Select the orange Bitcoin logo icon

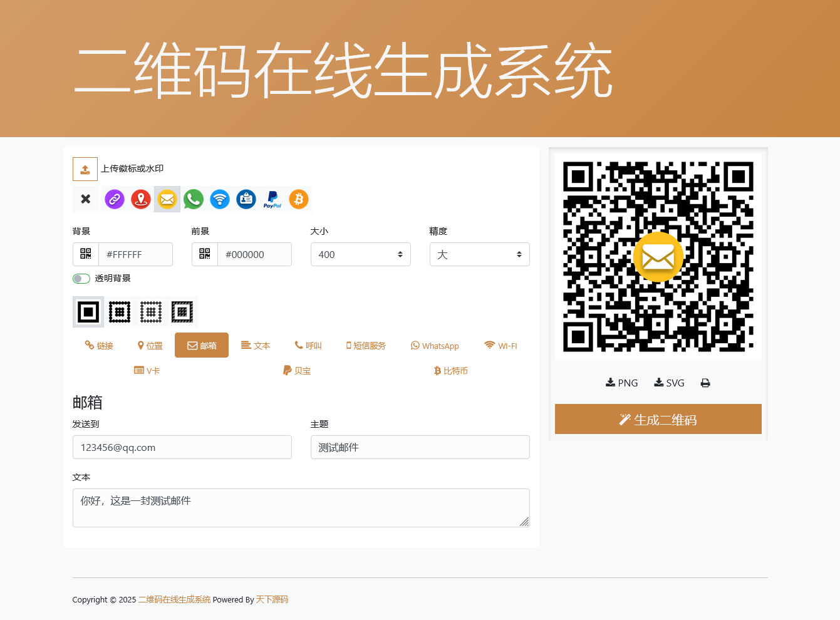299,199
